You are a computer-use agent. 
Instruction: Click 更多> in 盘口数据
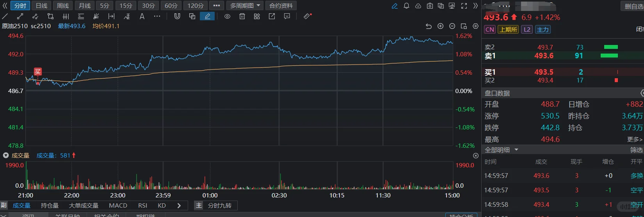click(635, 140)
